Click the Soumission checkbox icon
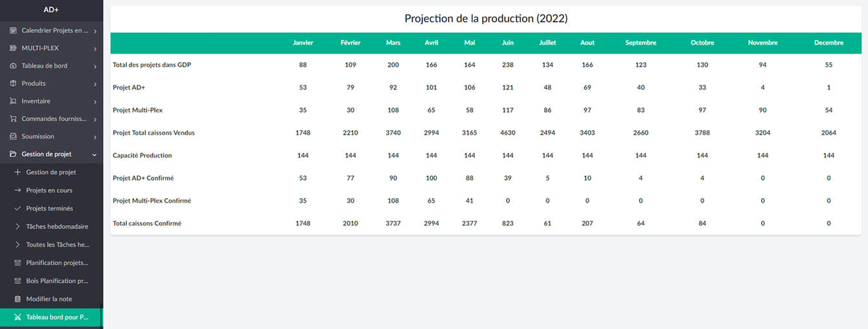The height and width of the screenshot is (329, 868). (14, 137)
